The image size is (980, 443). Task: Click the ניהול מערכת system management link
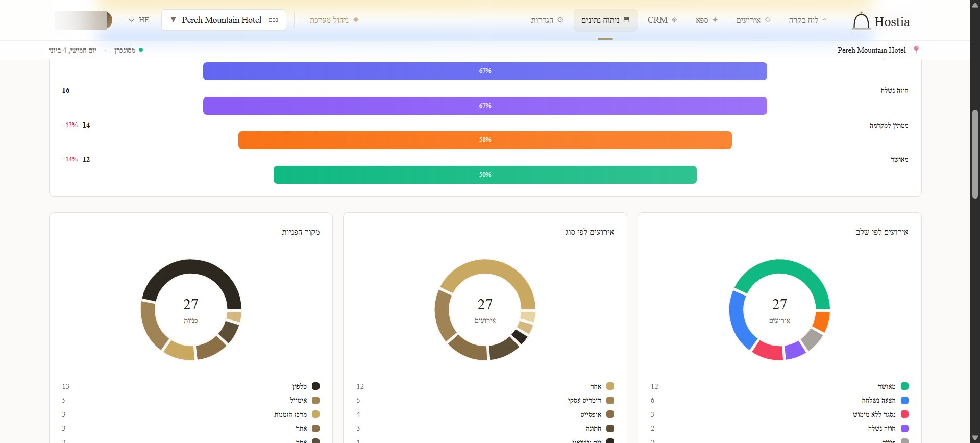(334, 20)
